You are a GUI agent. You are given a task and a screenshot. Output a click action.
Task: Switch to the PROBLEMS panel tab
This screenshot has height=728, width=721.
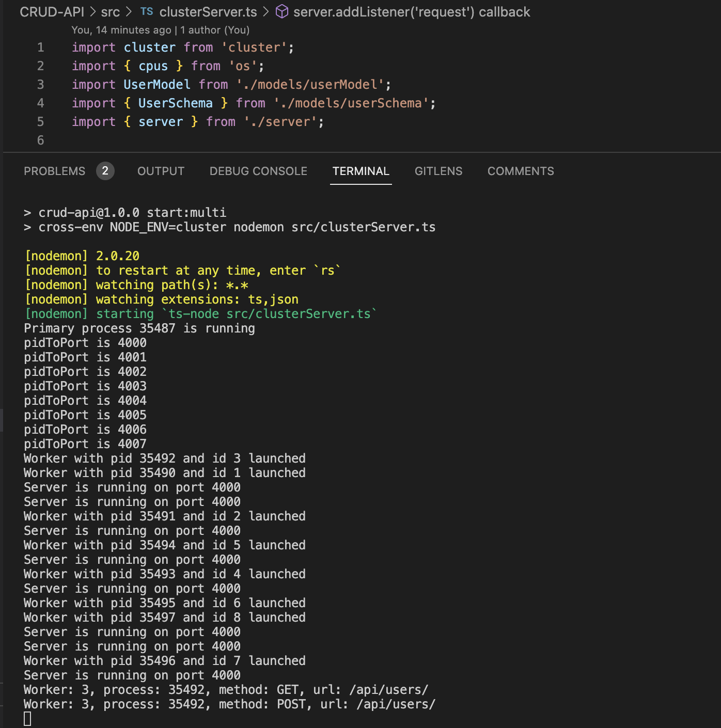pyautogui.click(x=55, y=171)
